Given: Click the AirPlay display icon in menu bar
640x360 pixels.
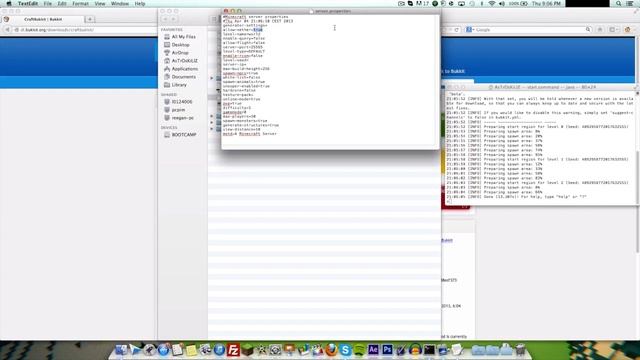Looking at the screenshot, I should pos(461,4).
